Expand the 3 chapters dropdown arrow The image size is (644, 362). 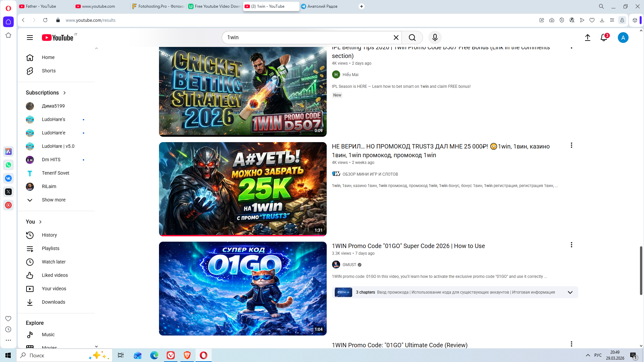coord(570,292)
